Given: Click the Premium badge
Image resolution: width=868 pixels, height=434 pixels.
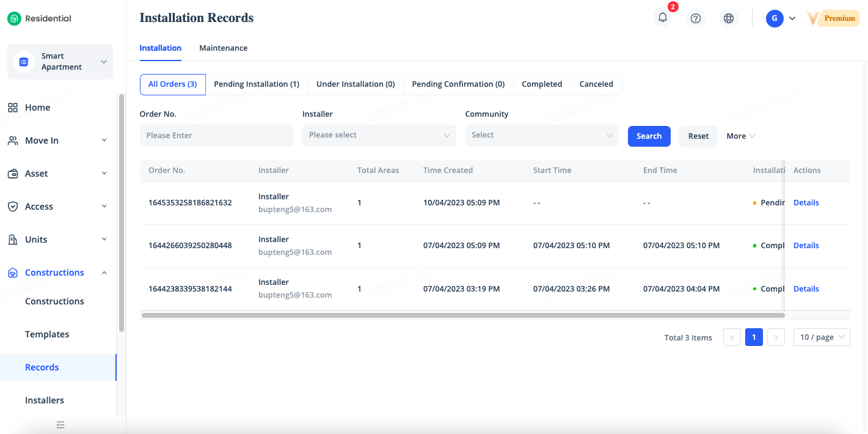Looking at the screenshot, I should (x=839, y=18).
